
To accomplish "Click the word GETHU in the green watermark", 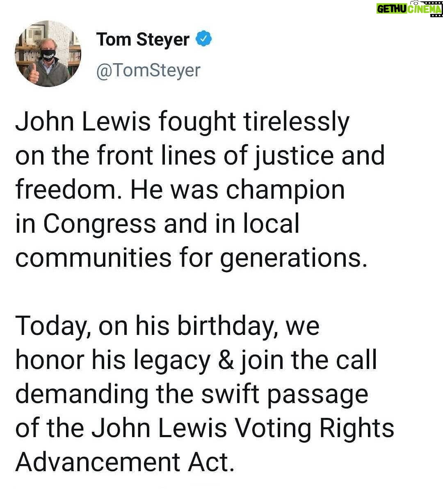I will (x=392, y=9).
